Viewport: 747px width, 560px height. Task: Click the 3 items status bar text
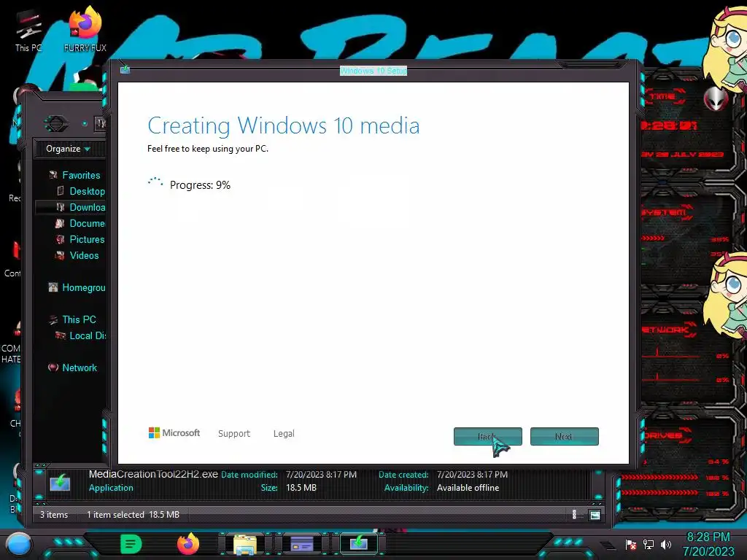click(x=54, y=515)
